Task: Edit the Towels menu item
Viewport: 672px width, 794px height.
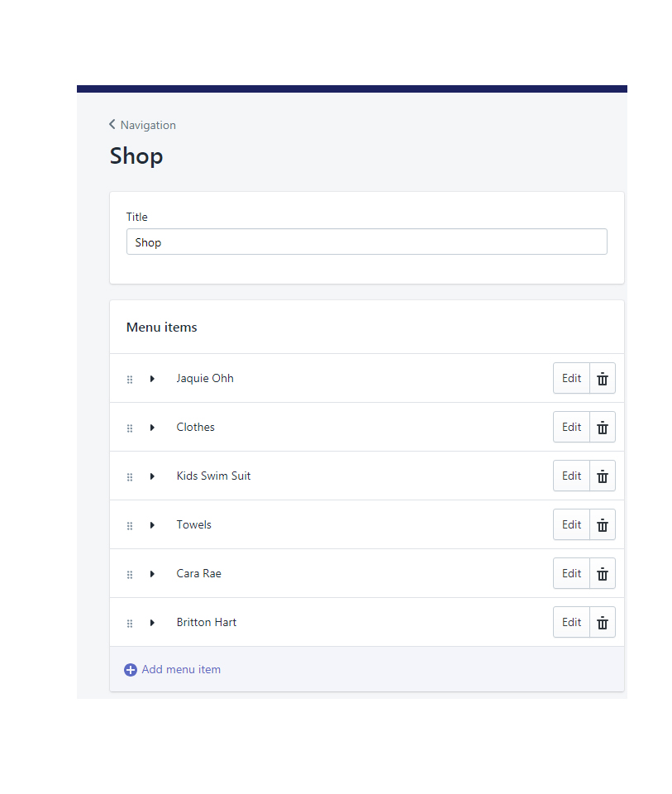Action: tap(572, 524)
